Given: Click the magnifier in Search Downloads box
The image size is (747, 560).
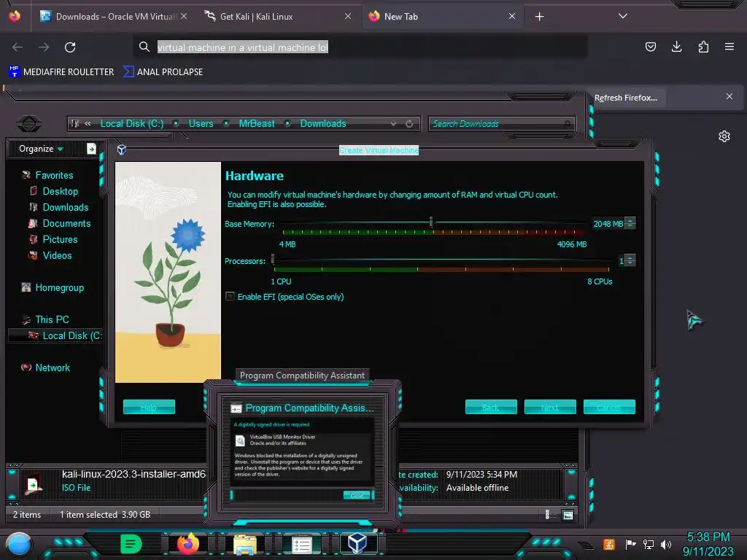Looking at the screenshot, I should point(567,124).
